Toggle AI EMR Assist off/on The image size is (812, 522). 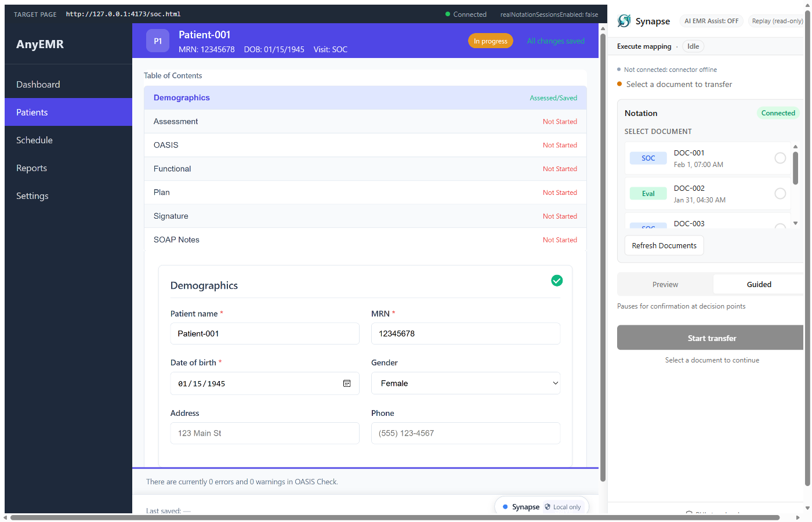[711, 21]
